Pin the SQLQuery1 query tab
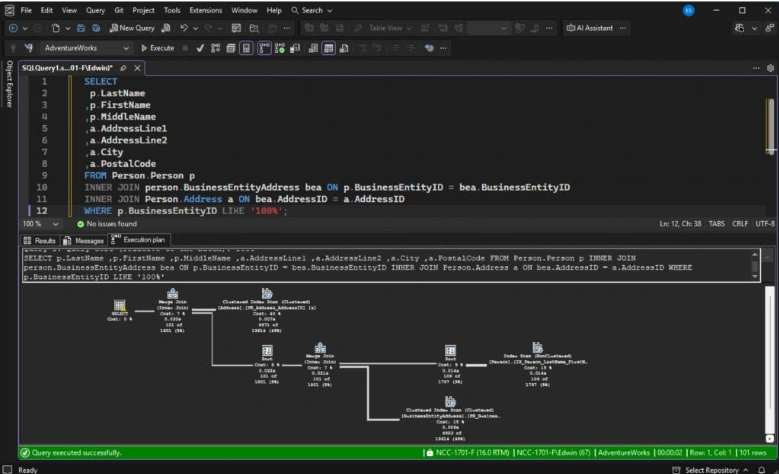Image resolution: width=779 pixels, height=474 pixels. pos(123,68)
